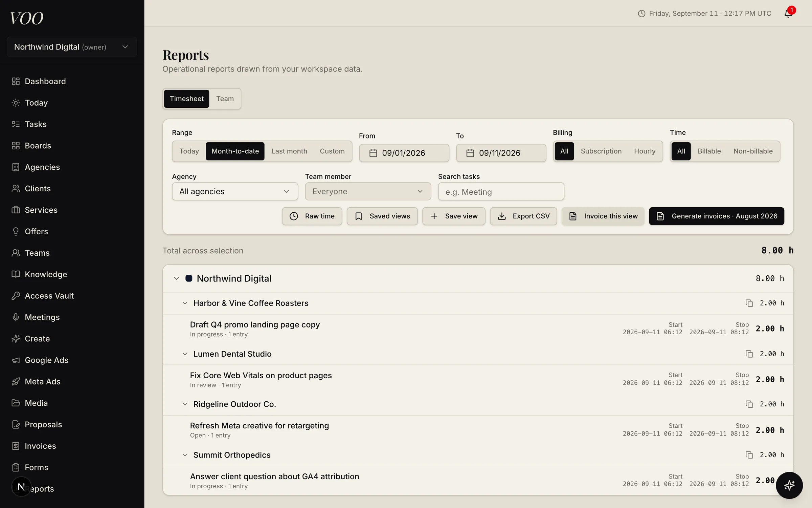
Task: Click copy icon for Harbor & Vine Coffee Roasters
Action: (749, 303)
